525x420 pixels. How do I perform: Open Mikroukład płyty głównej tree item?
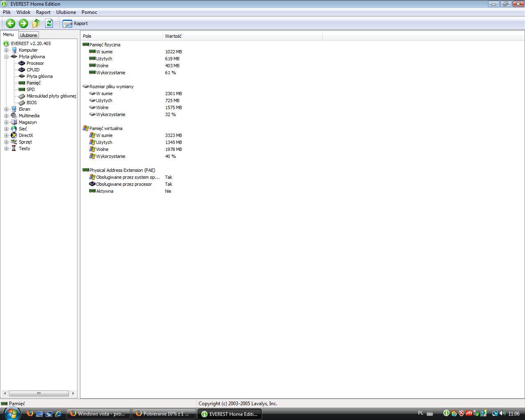pyautogui.click(x=51, y=96)
